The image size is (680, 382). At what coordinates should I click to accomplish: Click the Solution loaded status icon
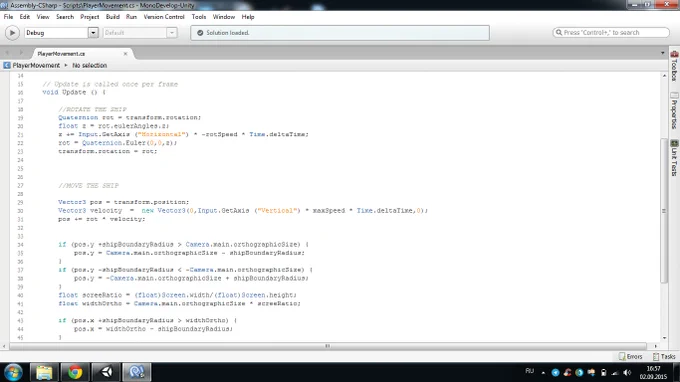pos(200,33)
